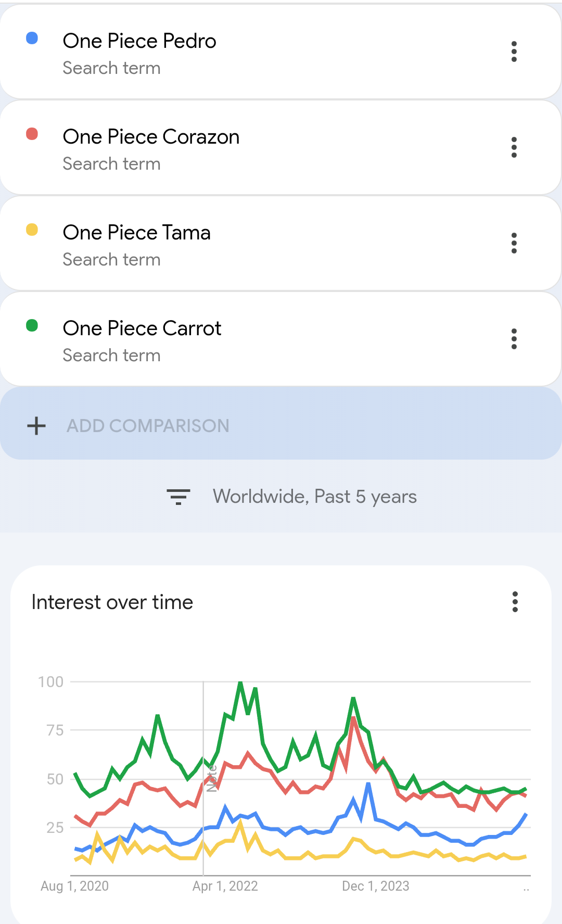Click the red dot beside Corazon

click(32, 134)
